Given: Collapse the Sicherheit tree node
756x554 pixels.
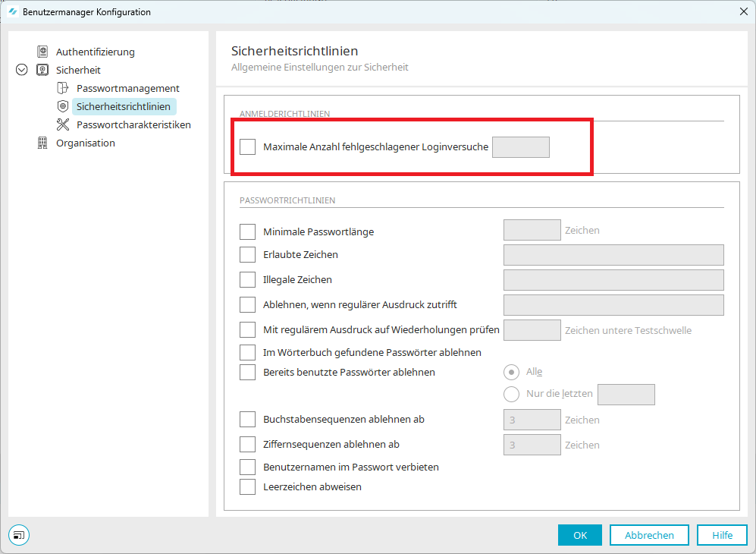Looking at the screenshot, I should pyautogui.click(x=21, y=70).
